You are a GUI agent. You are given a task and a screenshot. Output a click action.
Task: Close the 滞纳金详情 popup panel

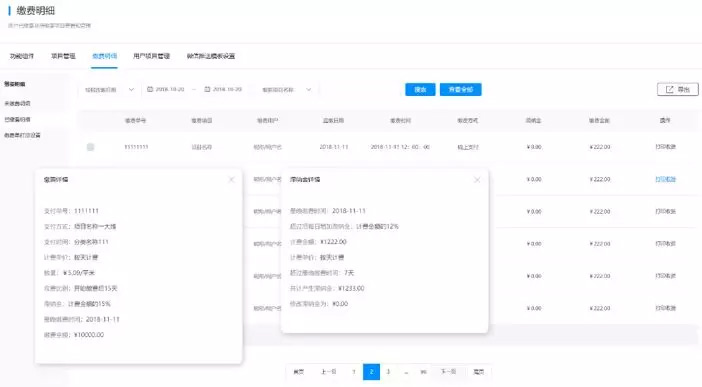point(477,180)
